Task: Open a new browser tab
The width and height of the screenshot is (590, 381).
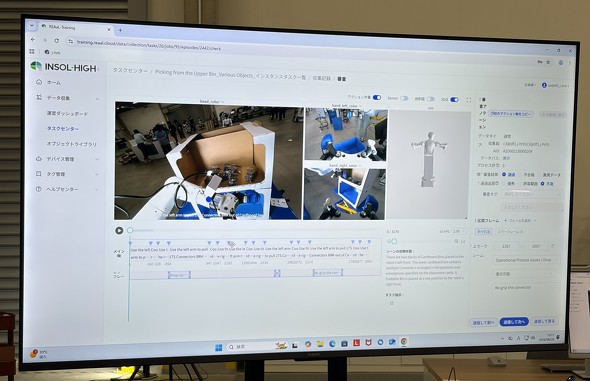Action: pos(120,30)
